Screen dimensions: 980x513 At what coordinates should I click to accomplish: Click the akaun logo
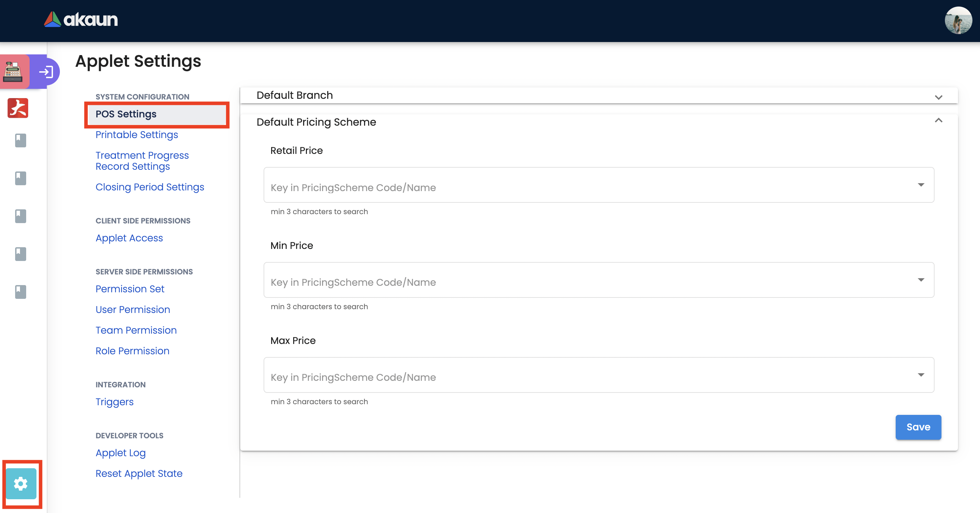[81, 19]
